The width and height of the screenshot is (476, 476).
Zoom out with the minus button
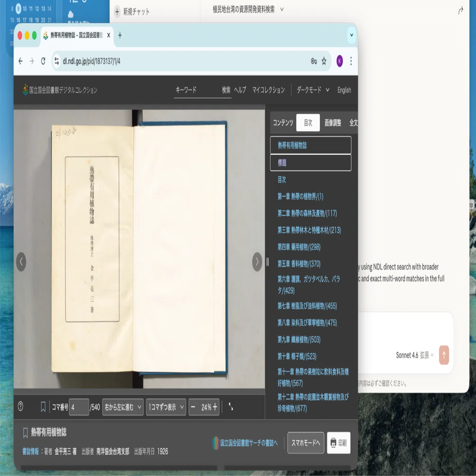click(x=193, y=407)
